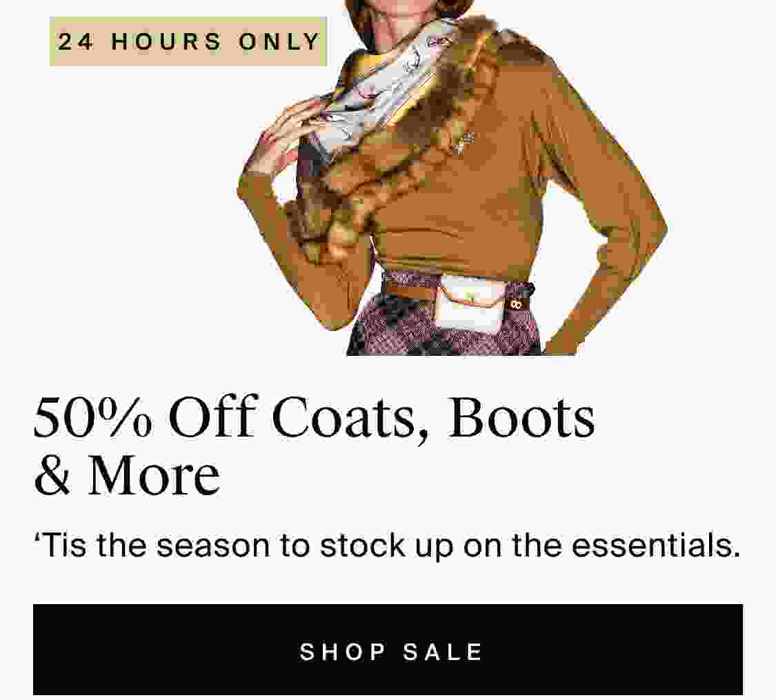Click the gold clasp charm on belt

(517, 303)
